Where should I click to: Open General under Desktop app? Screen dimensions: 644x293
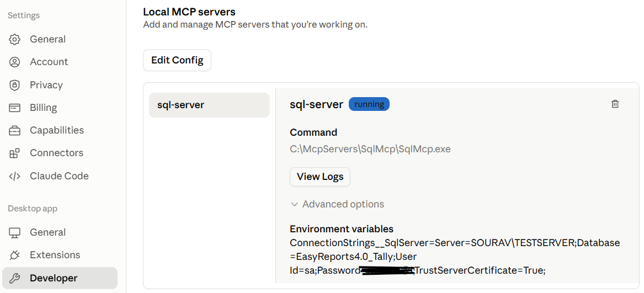pyautogui.click(x=60, y=233)
